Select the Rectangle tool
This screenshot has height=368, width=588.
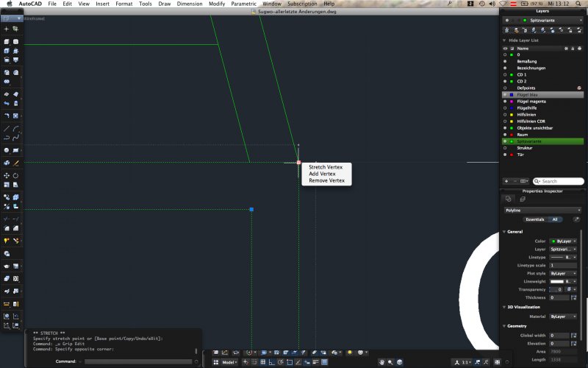tap(15, 150)
